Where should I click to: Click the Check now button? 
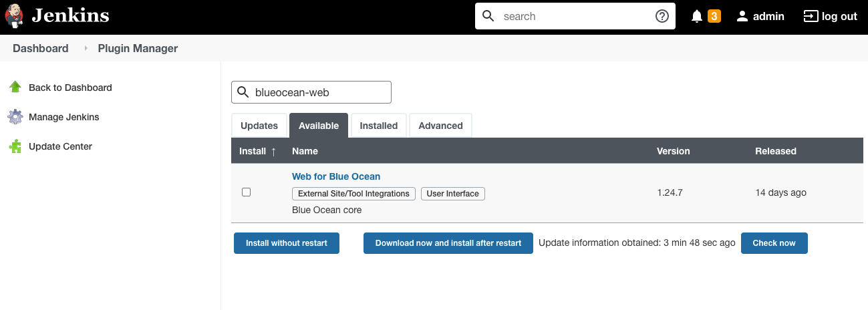[774, 243]
